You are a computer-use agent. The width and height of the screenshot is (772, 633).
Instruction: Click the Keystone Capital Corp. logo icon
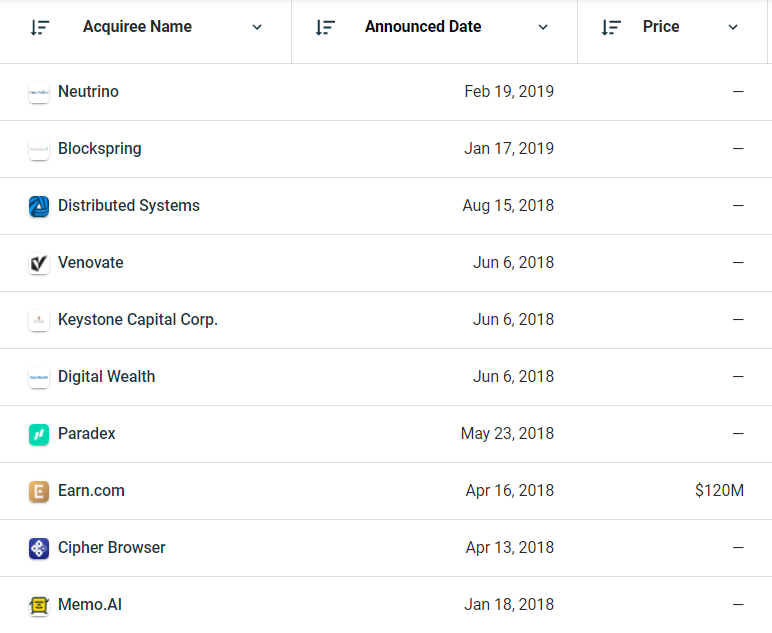point(39,320)
